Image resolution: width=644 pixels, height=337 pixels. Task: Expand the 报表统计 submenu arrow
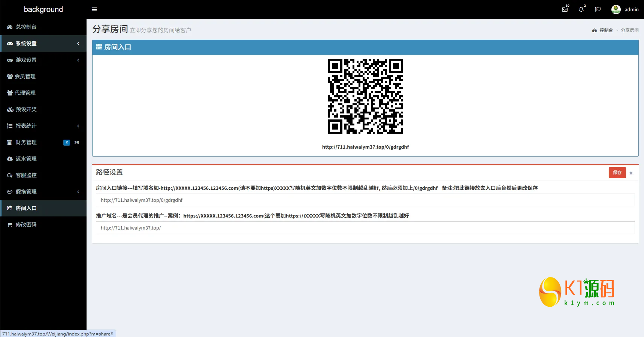[x=78, y=126]
